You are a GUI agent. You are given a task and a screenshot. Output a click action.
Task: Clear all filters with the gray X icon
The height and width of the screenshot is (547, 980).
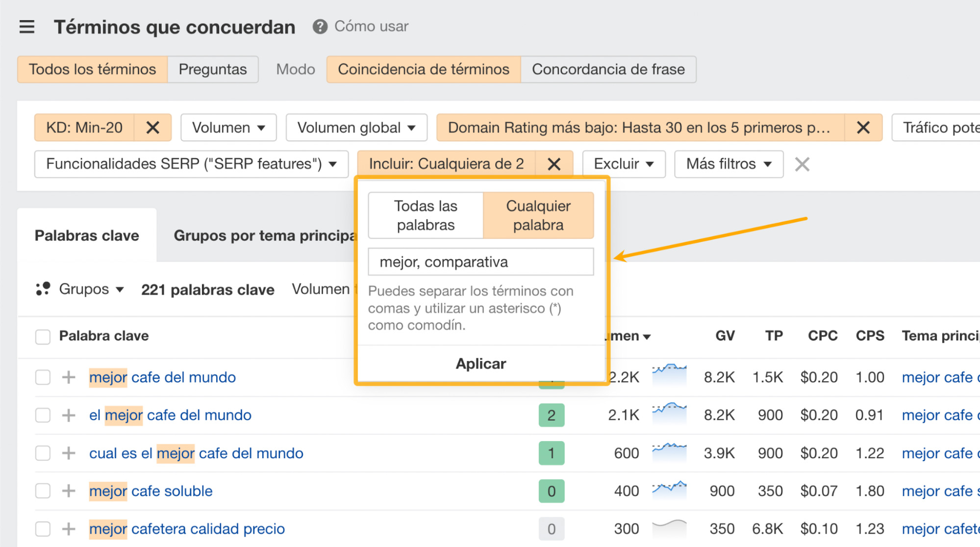[x=802, y=164]
